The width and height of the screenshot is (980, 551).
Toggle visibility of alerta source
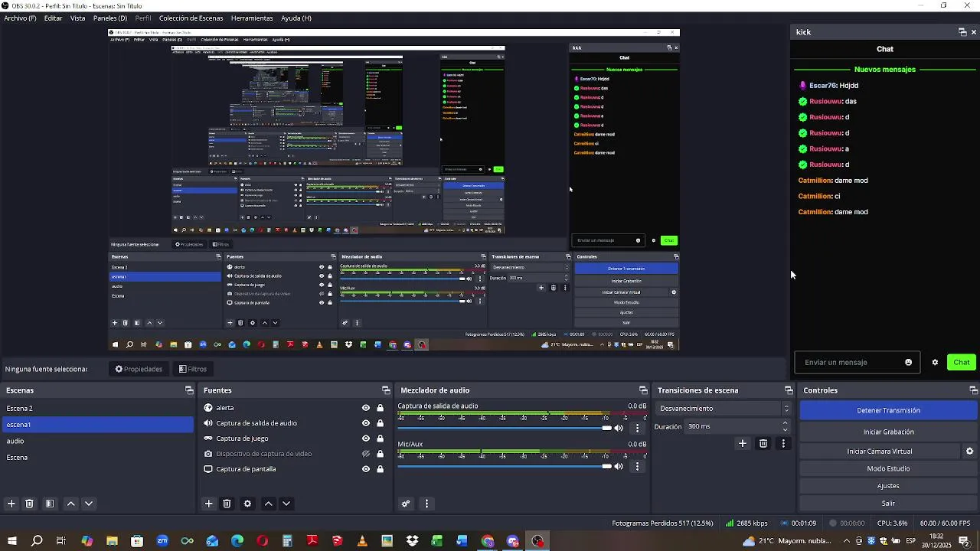pyautogui.click(x=366, y=408)
